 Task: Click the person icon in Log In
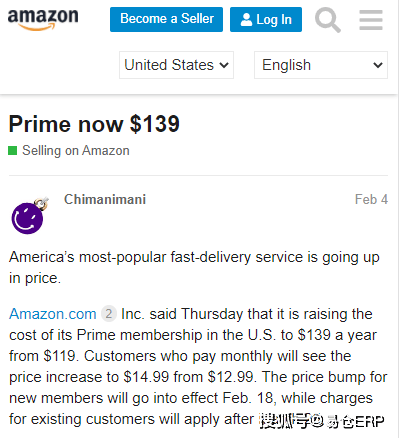tap(246, 20)
